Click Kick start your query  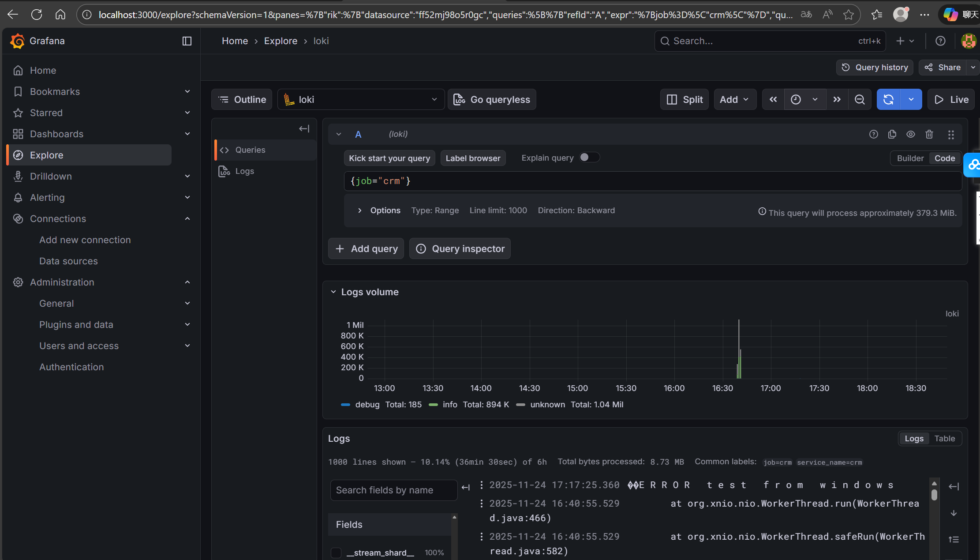[389, 158]
